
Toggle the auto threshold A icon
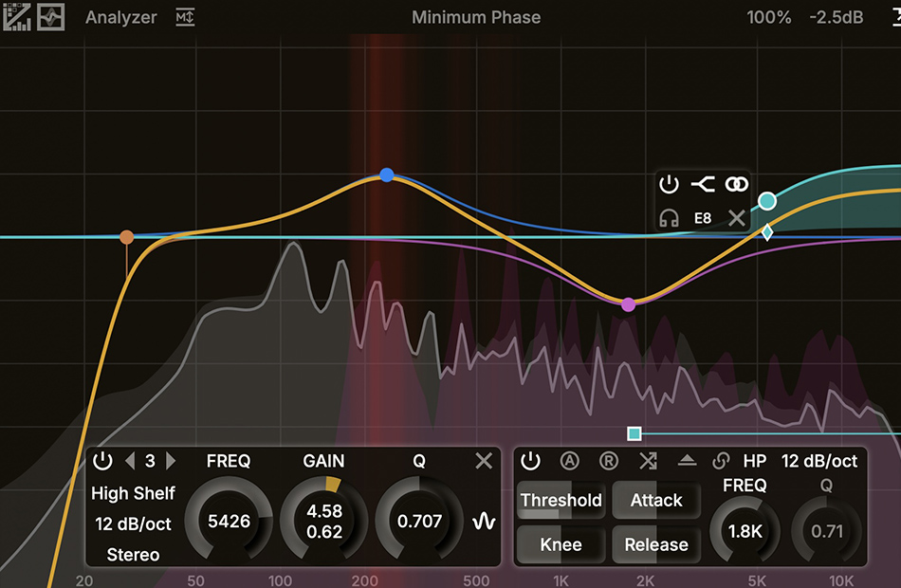coord(569,460)
